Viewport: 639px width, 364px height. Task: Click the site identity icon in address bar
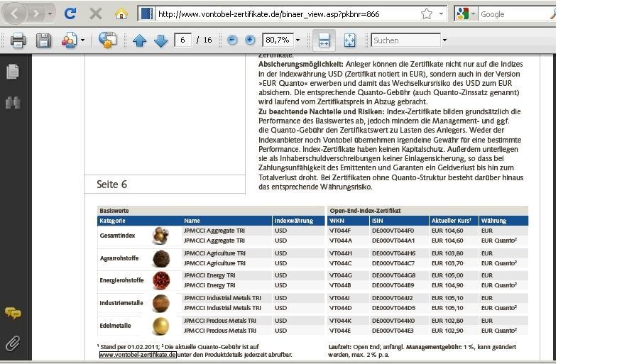pyautogui.click(x=146, y=14)
